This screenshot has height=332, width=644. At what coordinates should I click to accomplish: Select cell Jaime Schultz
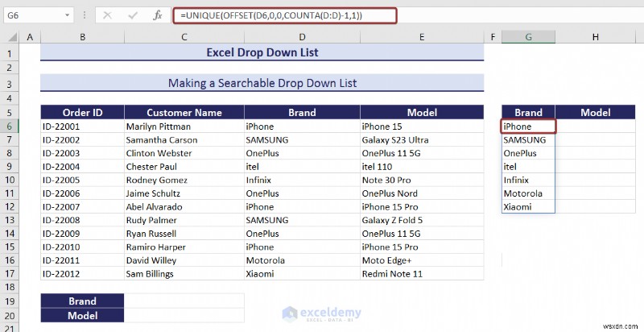tap(184, 193)
